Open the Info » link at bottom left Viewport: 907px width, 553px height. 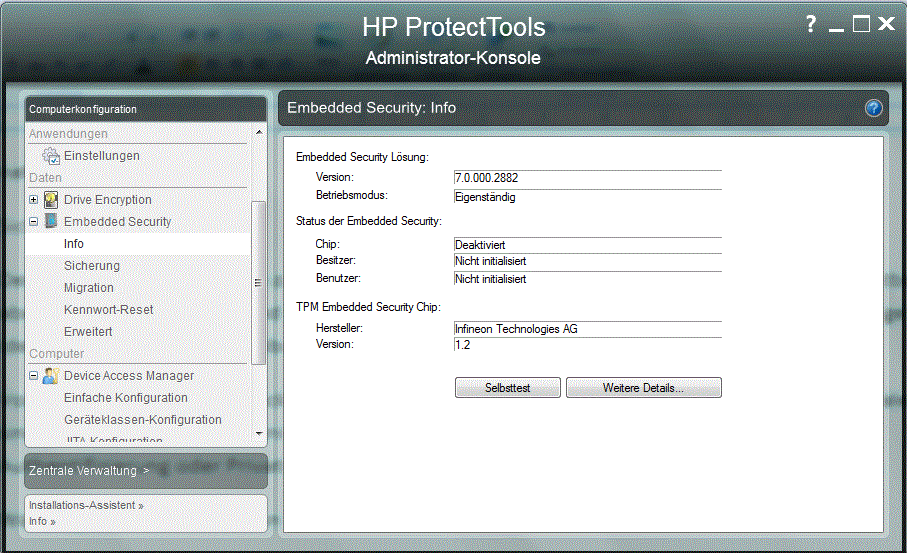pos(42,521)
